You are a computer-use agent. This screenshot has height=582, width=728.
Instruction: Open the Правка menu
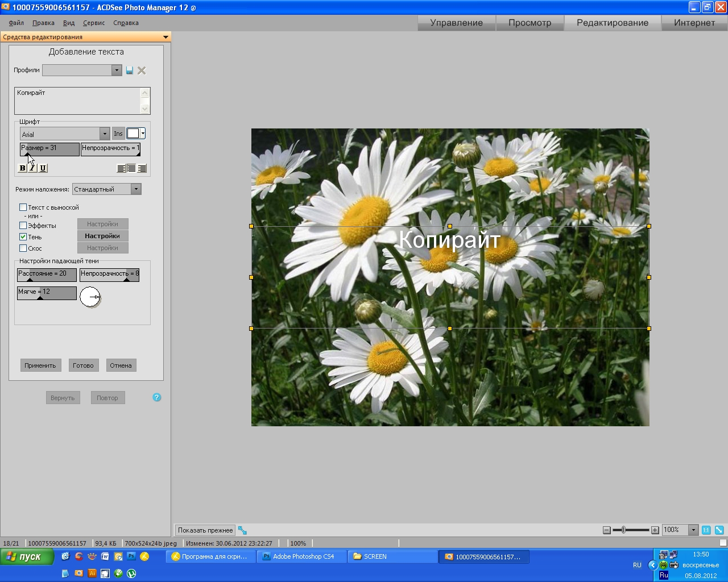(x=43, y=23)
